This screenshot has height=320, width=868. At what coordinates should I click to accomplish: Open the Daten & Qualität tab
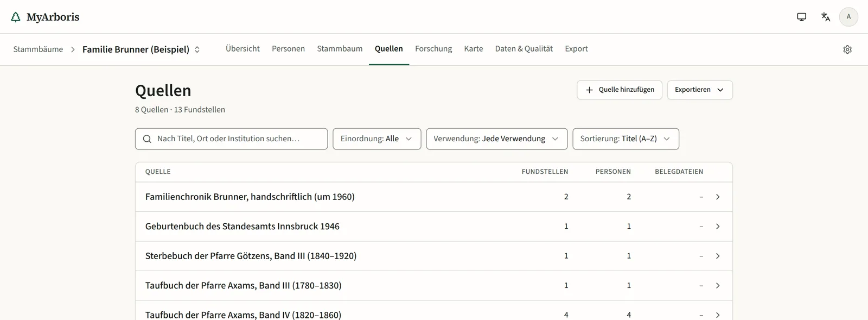(524, 49)
